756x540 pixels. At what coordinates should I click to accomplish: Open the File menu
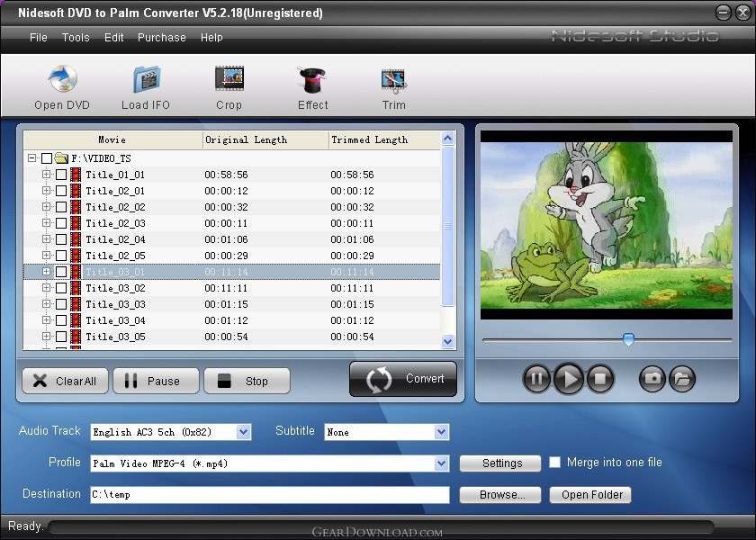(39, 38)
